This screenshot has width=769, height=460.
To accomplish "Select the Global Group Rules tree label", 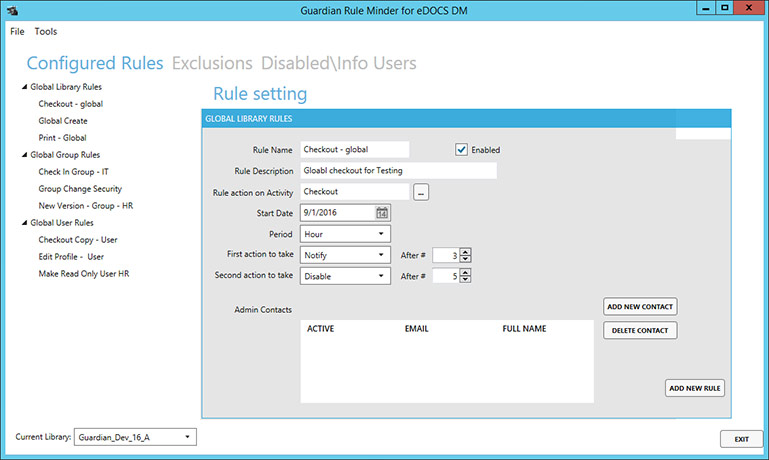I will 65,154.
